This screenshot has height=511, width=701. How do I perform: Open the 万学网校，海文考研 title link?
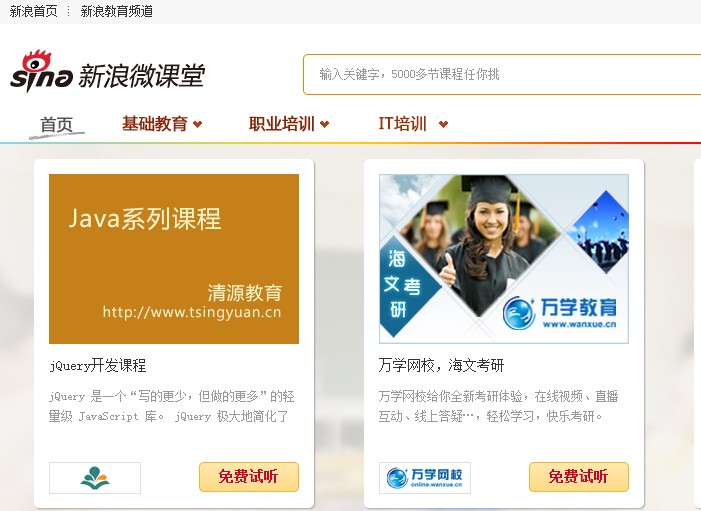[441, 365]
